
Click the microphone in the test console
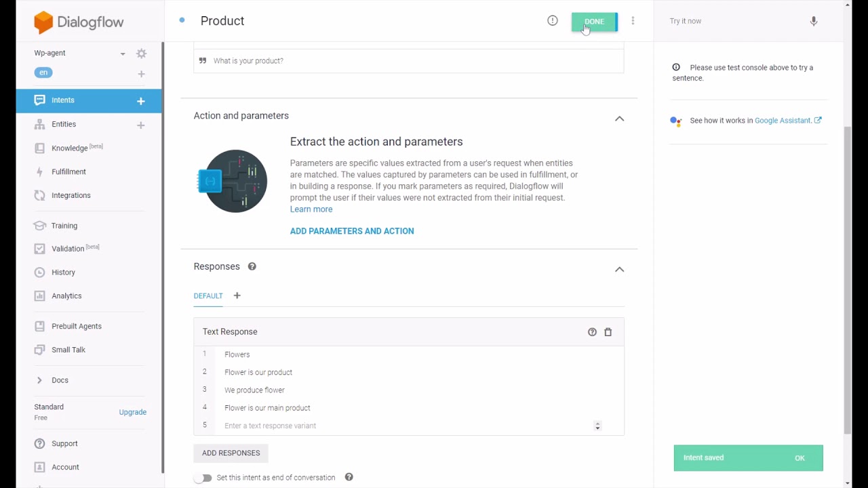[x=813, y=21]
